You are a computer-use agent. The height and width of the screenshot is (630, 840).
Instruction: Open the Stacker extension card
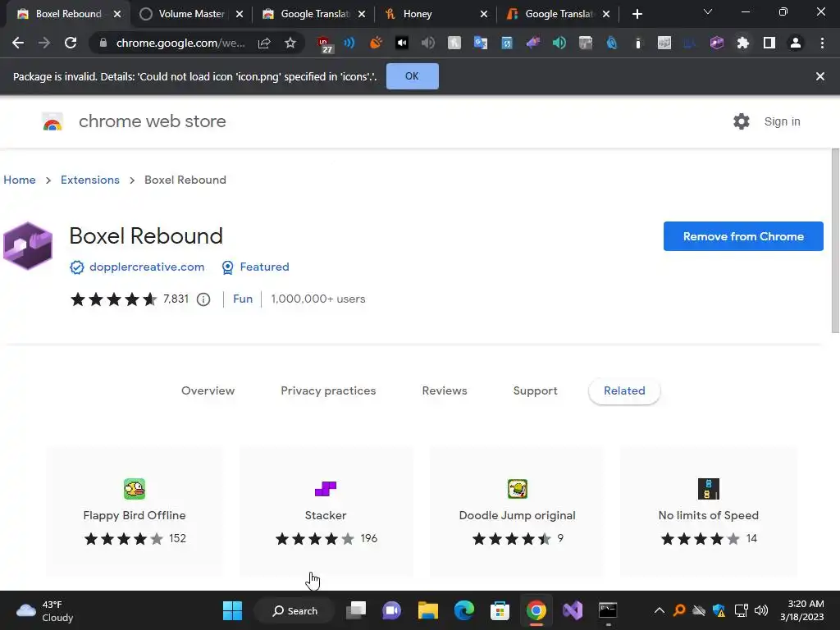tap(326, 512)
